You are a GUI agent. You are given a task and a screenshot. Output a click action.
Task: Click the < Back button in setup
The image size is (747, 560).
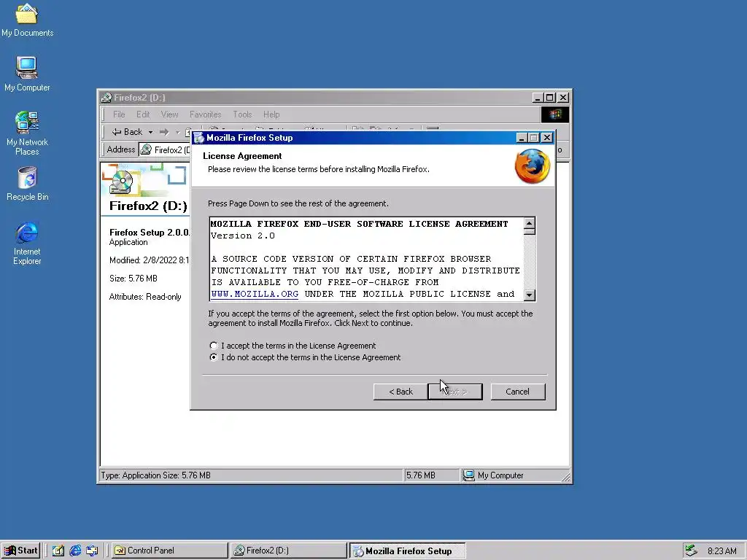pos(400,392)
